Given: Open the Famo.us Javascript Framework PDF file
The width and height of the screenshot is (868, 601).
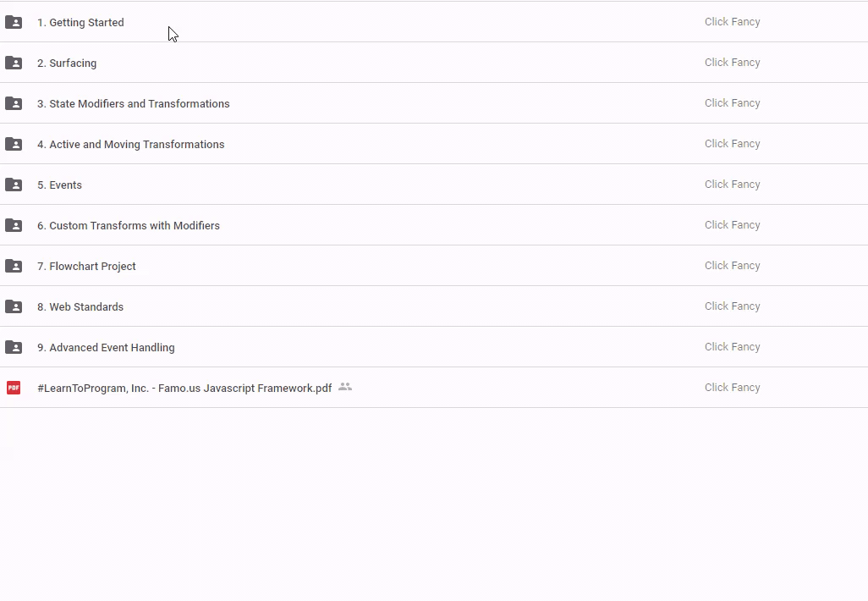Looking at the screenshot, I should click(184, 389).
